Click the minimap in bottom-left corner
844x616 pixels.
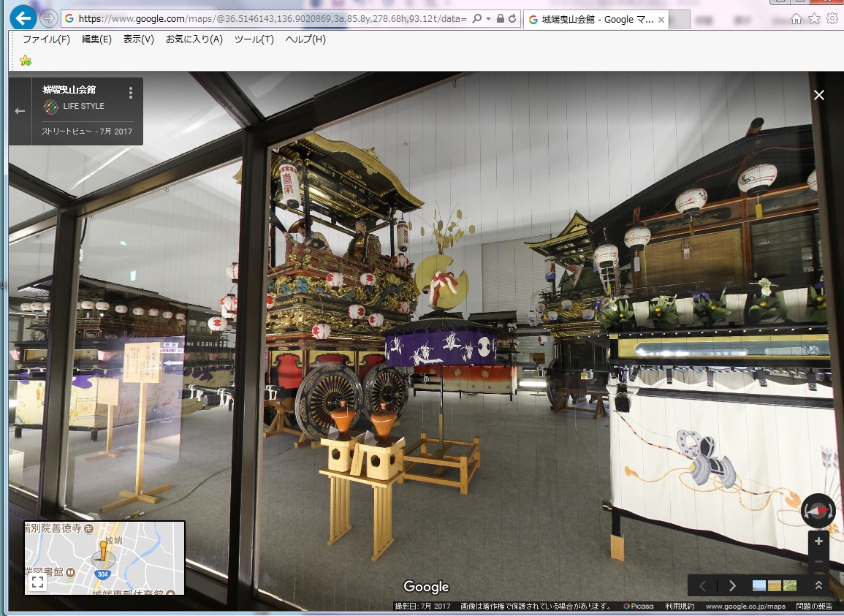(x=104, y=558)
